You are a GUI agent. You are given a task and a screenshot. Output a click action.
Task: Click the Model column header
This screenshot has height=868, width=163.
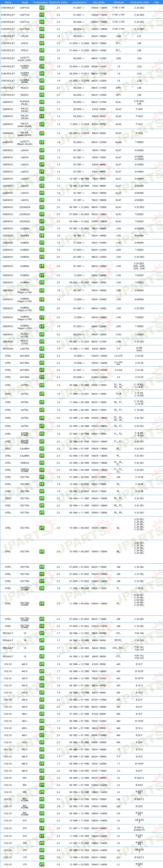click(25, 2)
